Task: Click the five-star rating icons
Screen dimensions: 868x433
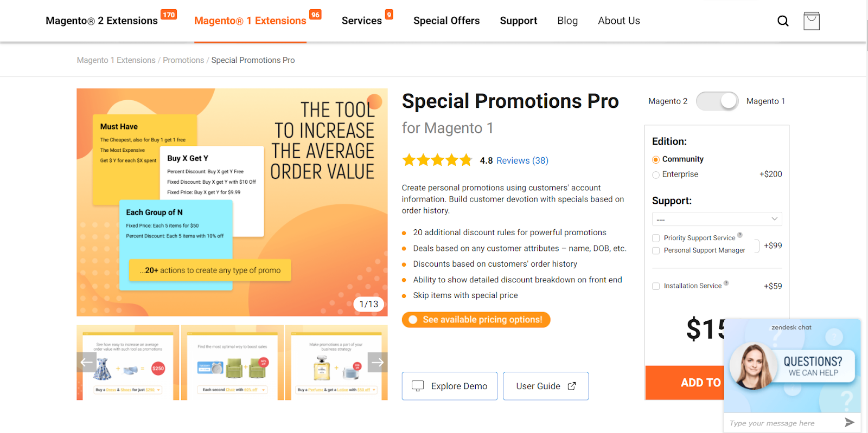Action: click(437, 160)
